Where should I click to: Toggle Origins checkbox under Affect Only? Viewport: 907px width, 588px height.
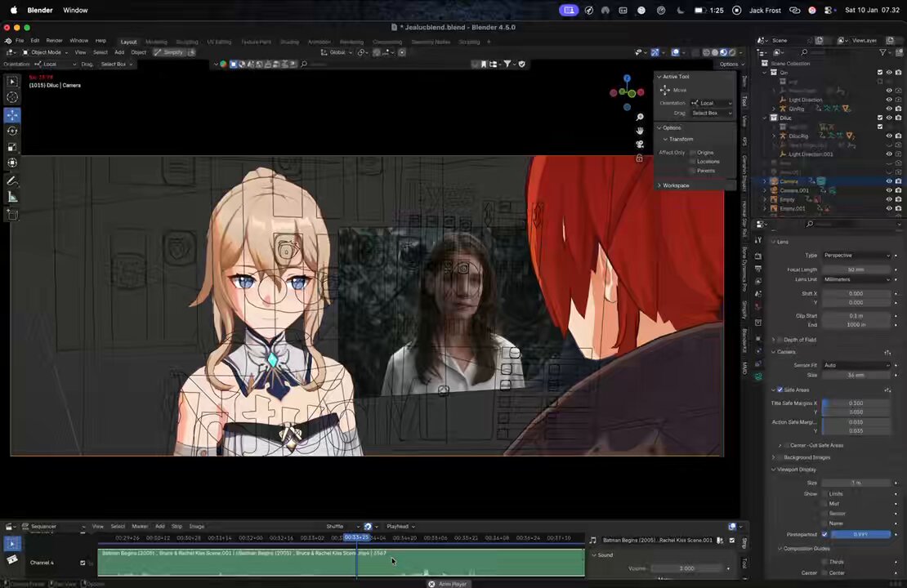692,152
